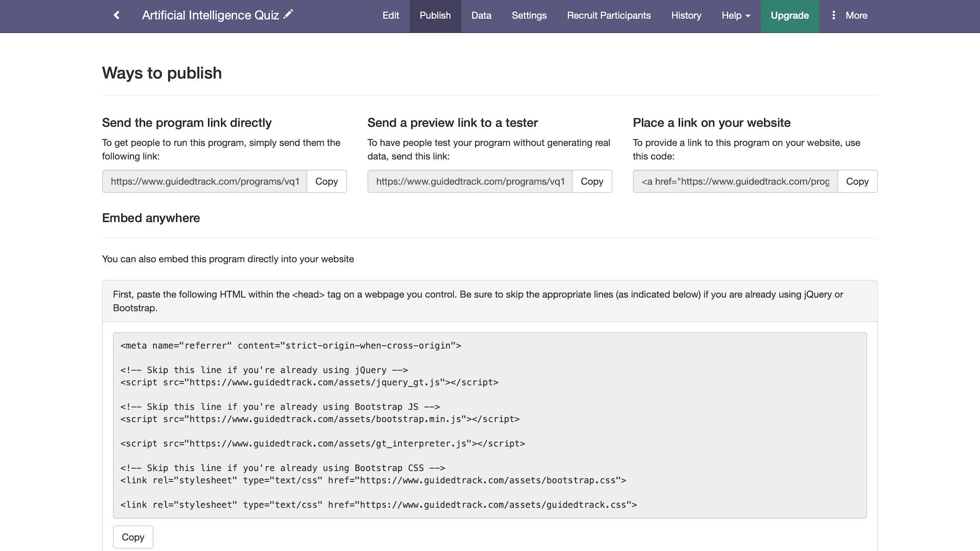Click the back arrow icon
The height and width of the screenshot is (551, 980).
[116, 15]
